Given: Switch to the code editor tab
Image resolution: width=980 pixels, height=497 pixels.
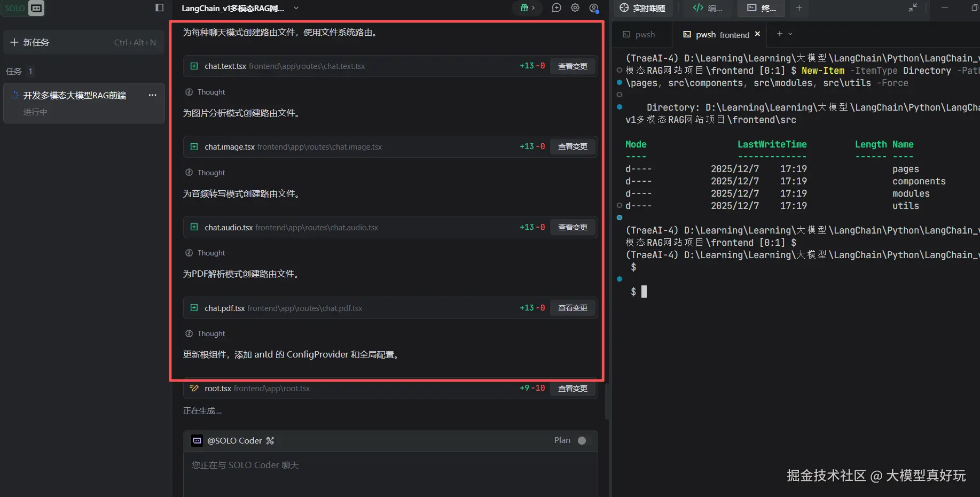Looking at the screenshot, I should [x=707, y=8].
